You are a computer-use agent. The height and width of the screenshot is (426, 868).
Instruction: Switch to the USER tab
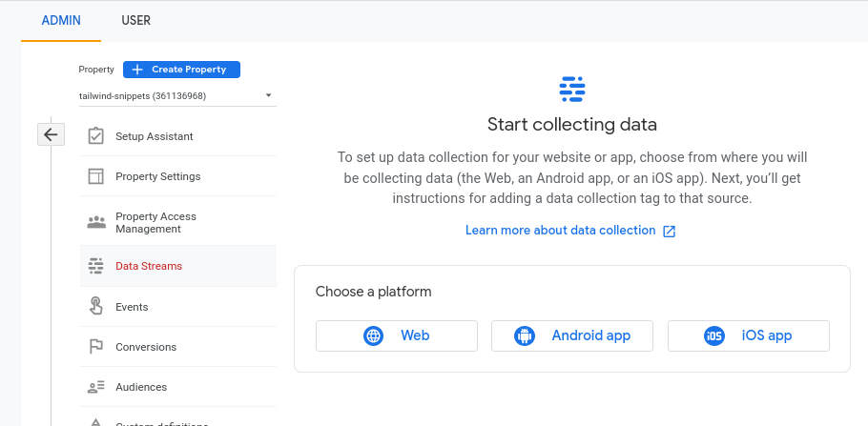coord(135,20)
